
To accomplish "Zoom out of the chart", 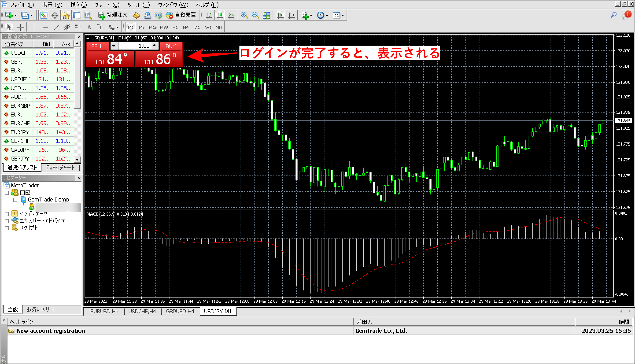I will 255,15.
